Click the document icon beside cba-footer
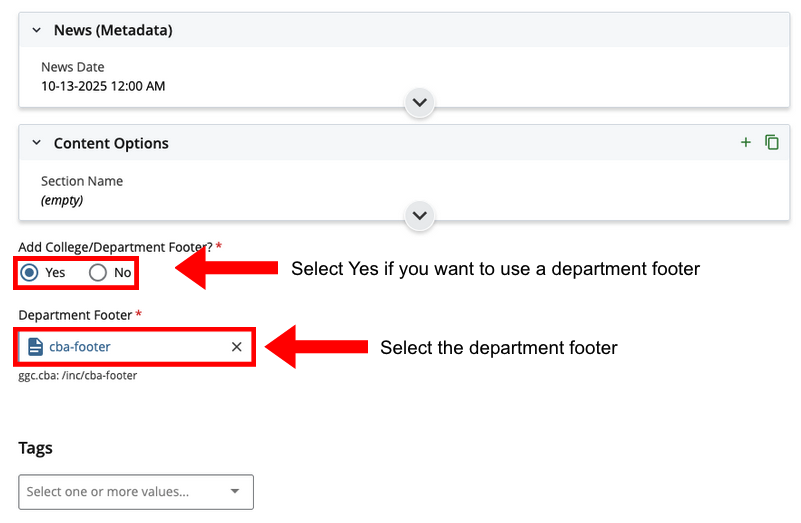Screen dimensions: 801x523 pos(35,347)
